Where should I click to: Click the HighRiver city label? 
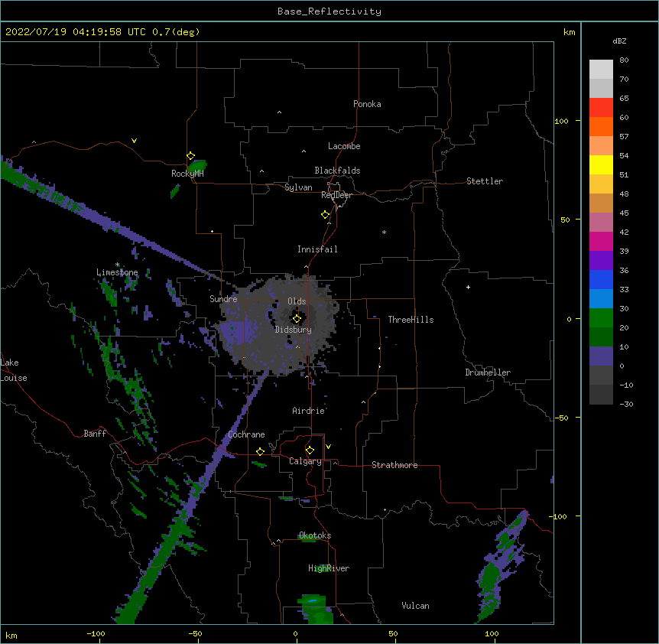click(329, 568)
